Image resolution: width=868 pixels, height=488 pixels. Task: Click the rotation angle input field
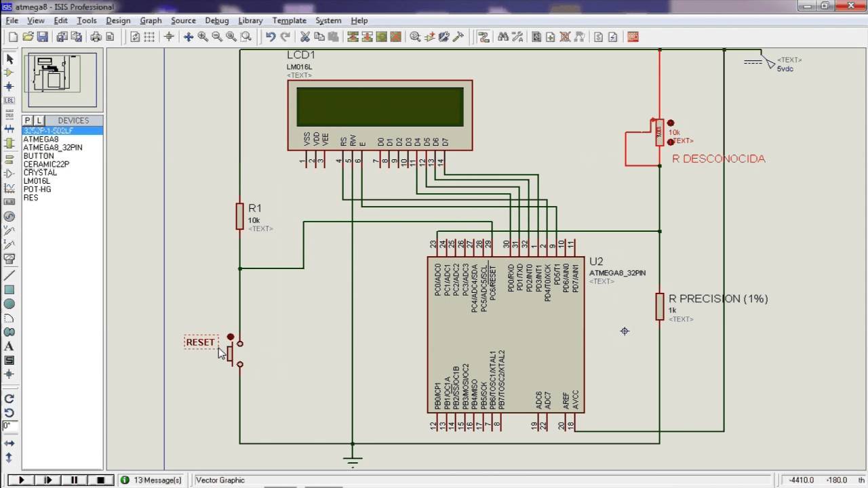[9, 426]
